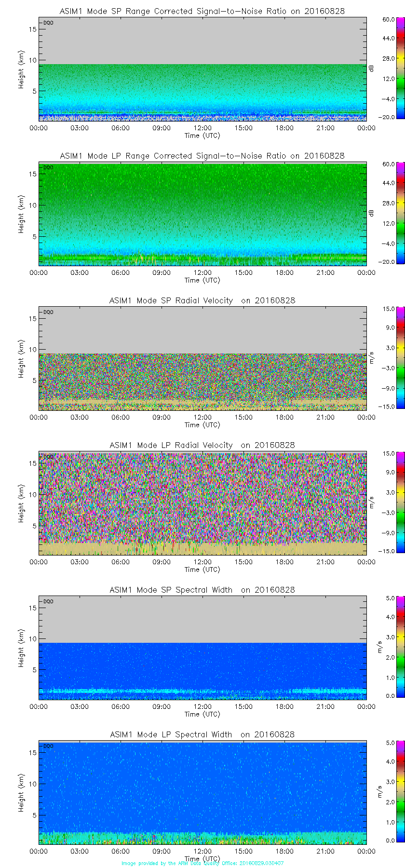Click the gray no-data region in SP SNR plot
The width and height of the screenshot is (405, 868).
pos(202,41)
